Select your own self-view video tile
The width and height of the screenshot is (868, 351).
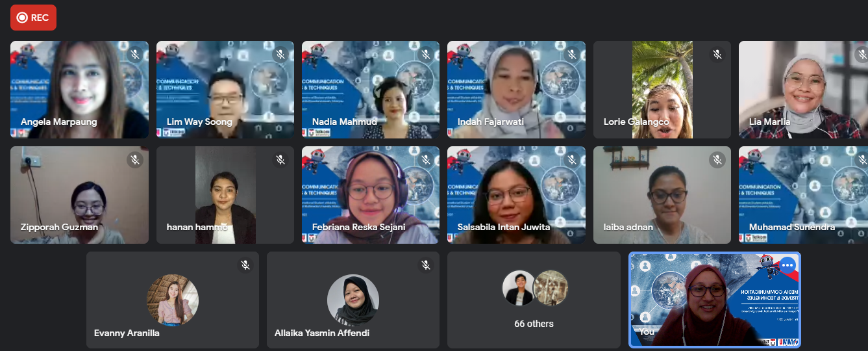pos(715,300)
